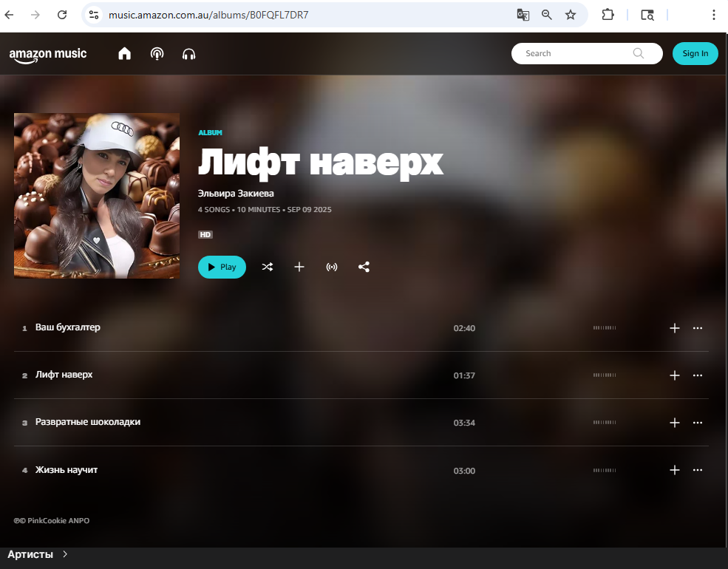Screen dimensions: 728x569
Task: Reload the page
Action: 62,15
